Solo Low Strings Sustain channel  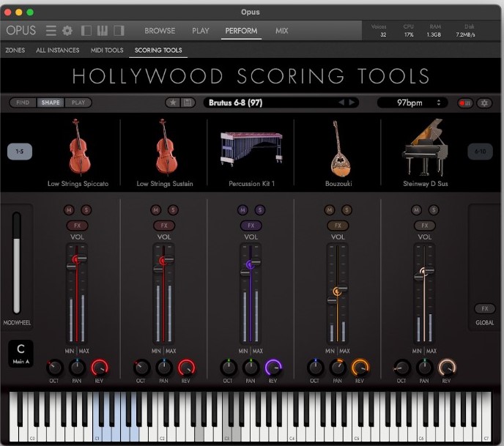pos(173,210)
